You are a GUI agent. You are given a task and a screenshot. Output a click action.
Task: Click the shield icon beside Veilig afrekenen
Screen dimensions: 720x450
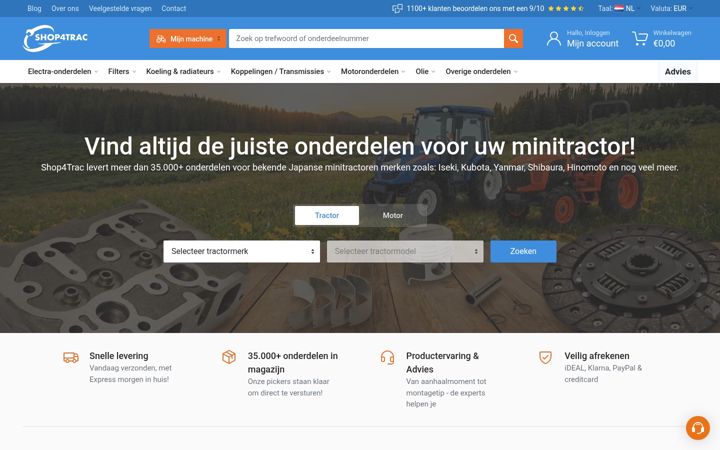click(545, 357)
